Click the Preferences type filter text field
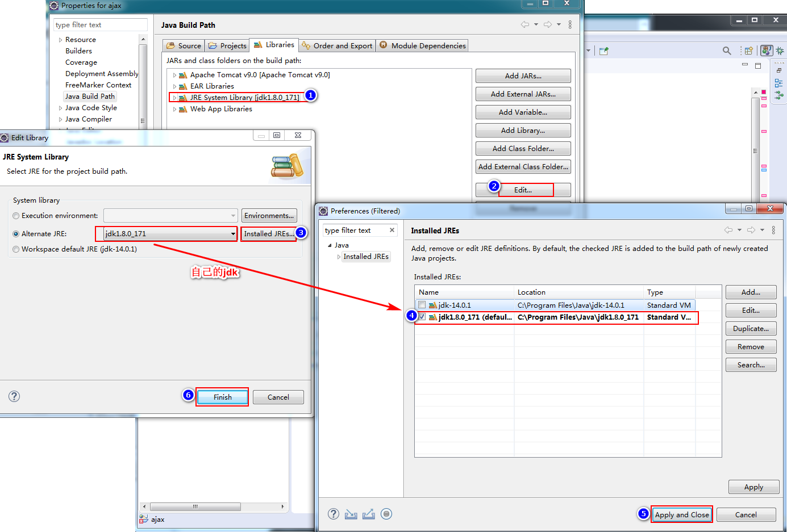The width and height of the screenshot is (787, 532). click(360, 230)
